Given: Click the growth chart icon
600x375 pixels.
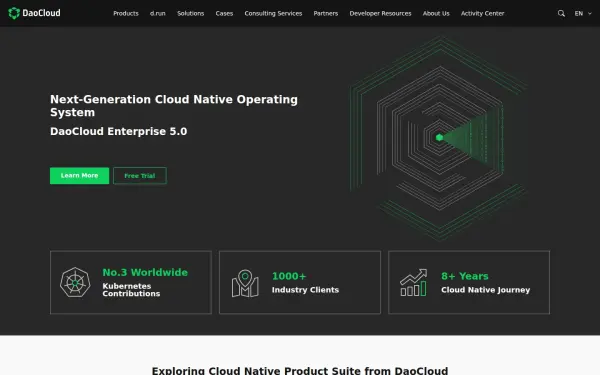Looking at the screenshot, I should pyautogui.click(x=414, y=282).
